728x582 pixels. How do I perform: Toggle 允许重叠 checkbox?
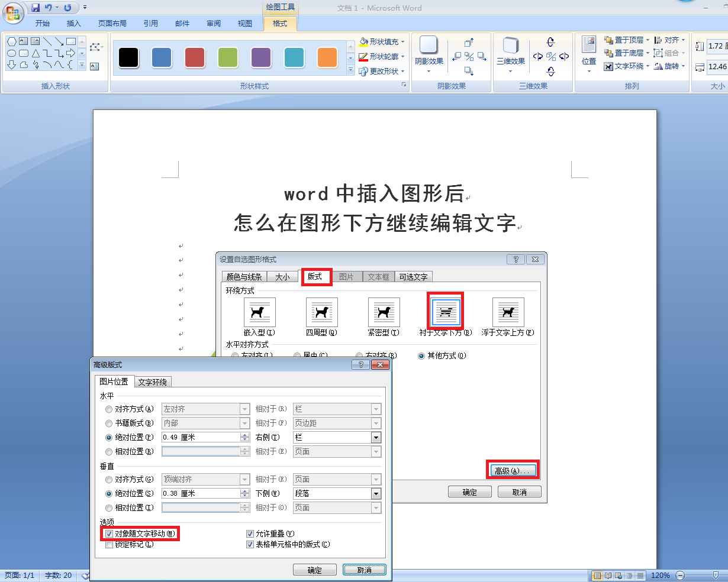point(250,533)
